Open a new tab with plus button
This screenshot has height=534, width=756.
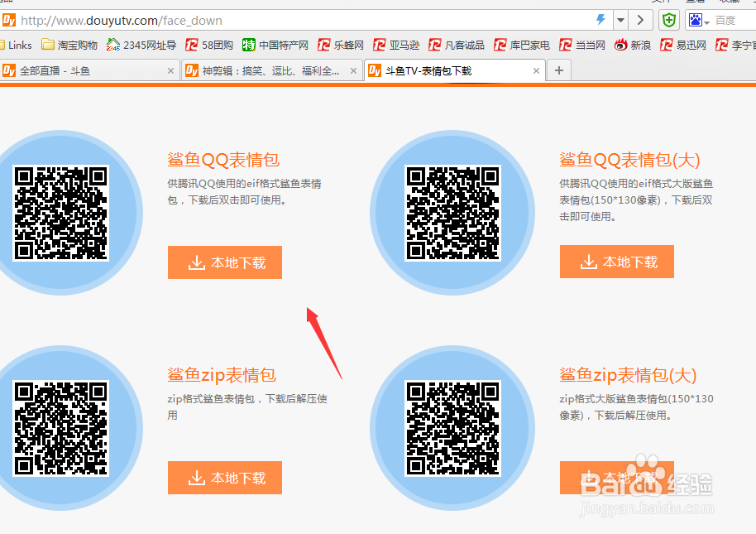[559, 71]
